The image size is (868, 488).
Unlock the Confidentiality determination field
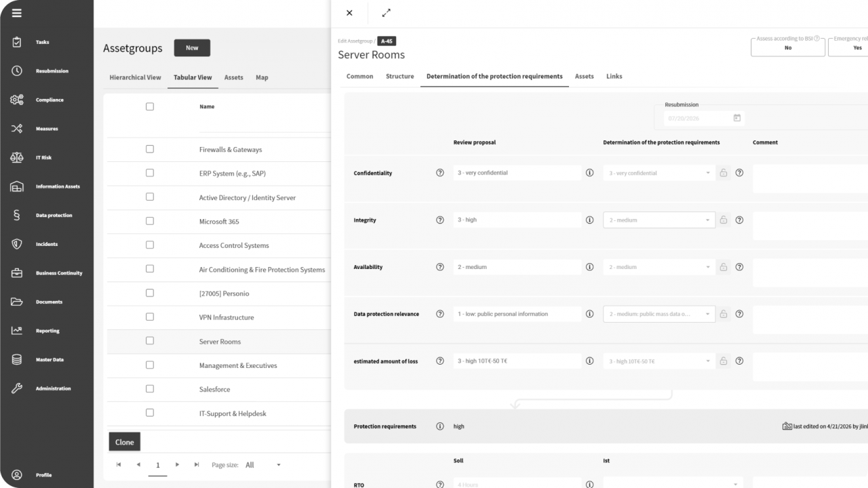pos(723,173)
